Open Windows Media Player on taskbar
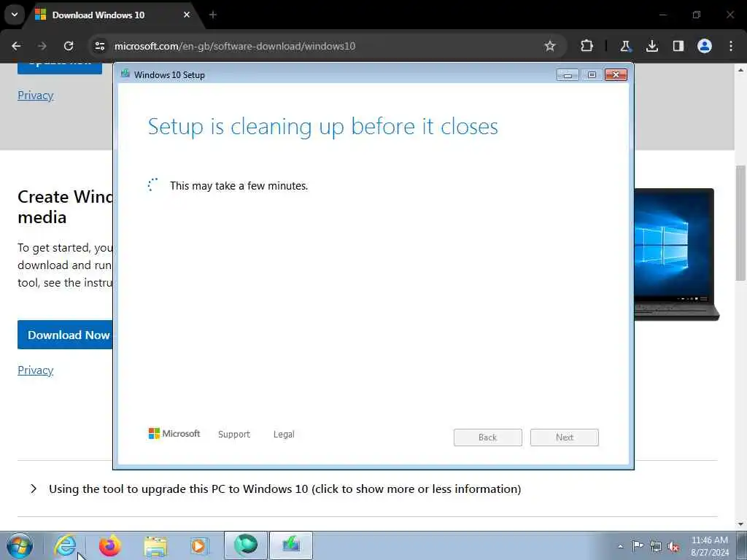 tap(198, 545)
